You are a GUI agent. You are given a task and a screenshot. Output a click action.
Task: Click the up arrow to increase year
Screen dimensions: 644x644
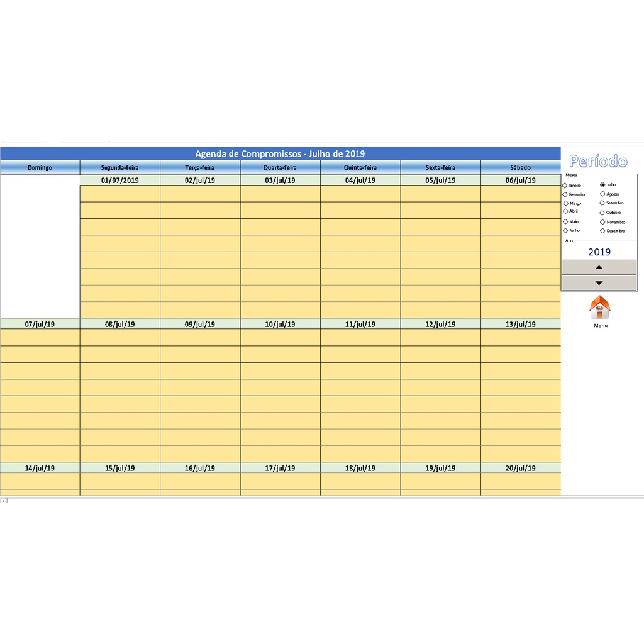(x=599, y=267)
